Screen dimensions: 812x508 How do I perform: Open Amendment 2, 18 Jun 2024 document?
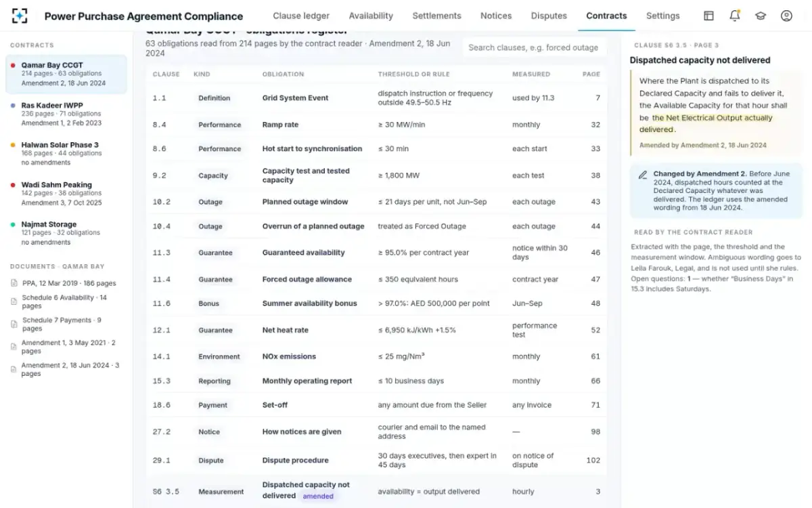point(66,369)
